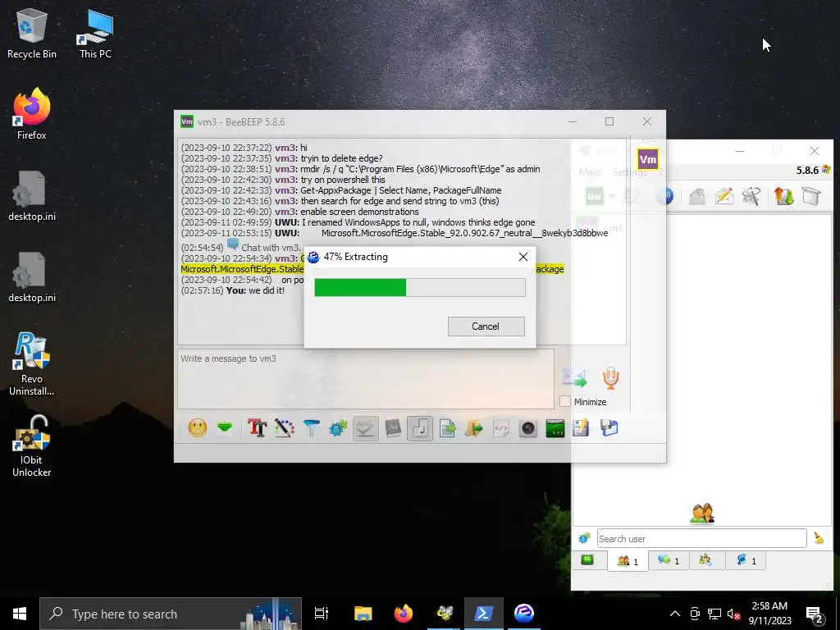This screenshot has height=630, width=840.
Task: Click the code snippet tag icon
Action: point(501,428)
